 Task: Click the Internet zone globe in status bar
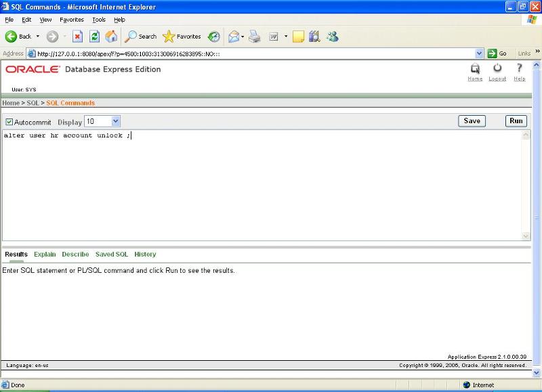(467, 385)
